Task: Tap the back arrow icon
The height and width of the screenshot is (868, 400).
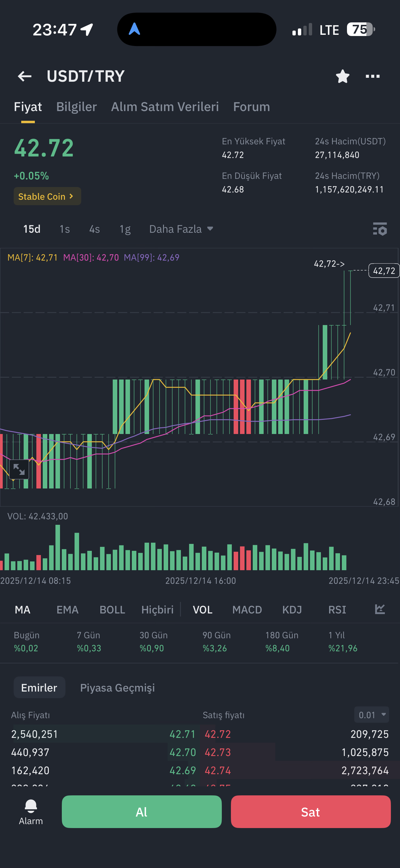Action: pos(25,76)
